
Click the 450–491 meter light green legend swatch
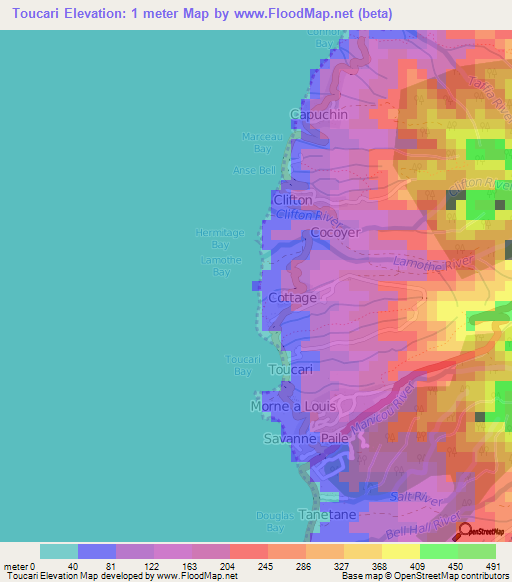click(x=477, y=552)
